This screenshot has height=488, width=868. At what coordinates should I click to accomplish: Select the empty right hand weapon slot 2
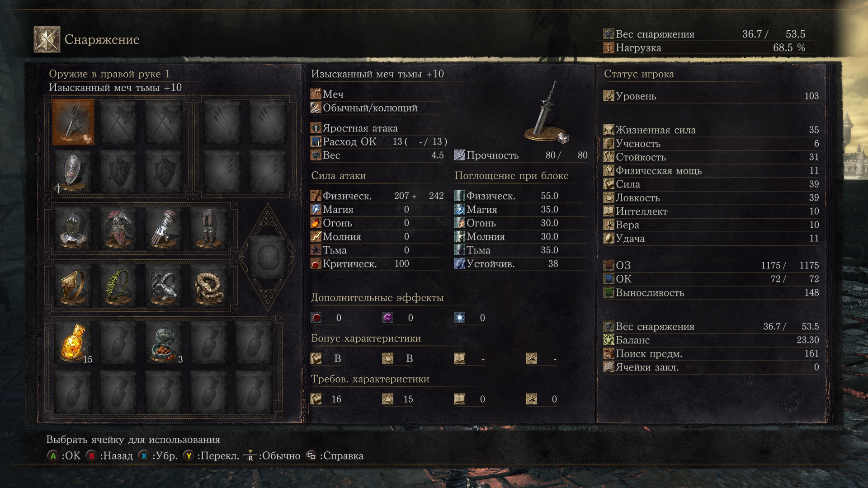point(118,122)
